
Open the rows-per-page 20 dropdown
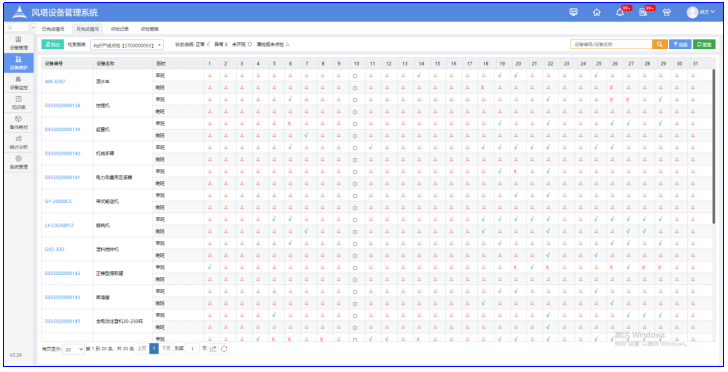pos(74,349)
